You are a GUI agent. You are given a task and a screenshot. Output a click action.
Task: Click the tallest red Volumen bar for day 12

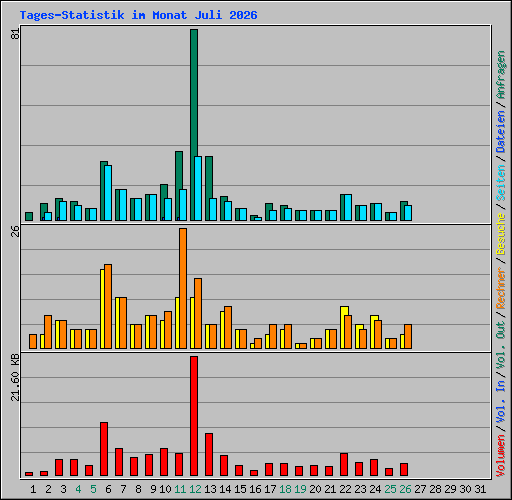click(194, 416)
